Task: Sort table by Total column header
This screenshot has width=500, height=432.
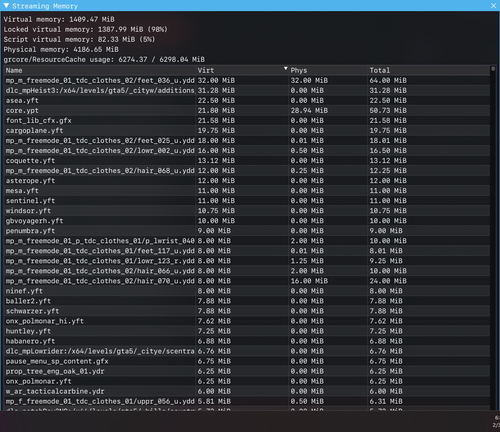Action: pyautogui.click(x=429, y=70)
